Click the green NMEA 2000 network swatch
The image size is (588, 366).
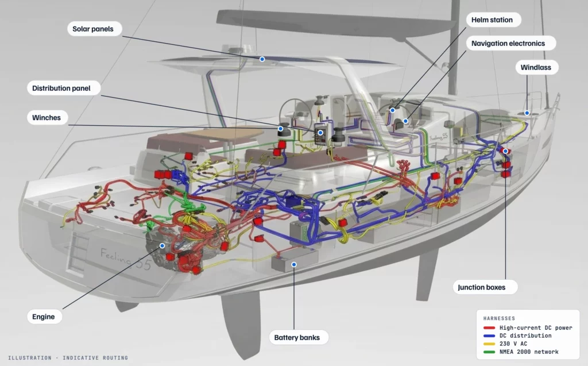coord(489,352)
